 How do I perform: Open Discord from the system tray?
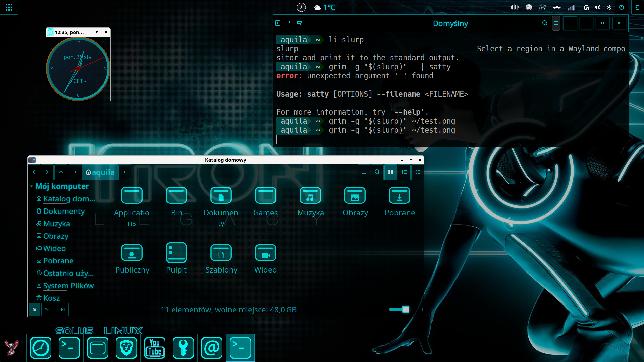(x=543, y=7)
